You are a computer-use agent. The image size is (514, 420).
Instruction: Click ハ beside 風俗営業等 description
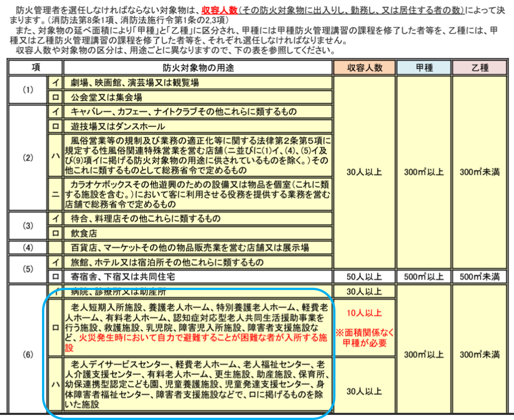55,155
